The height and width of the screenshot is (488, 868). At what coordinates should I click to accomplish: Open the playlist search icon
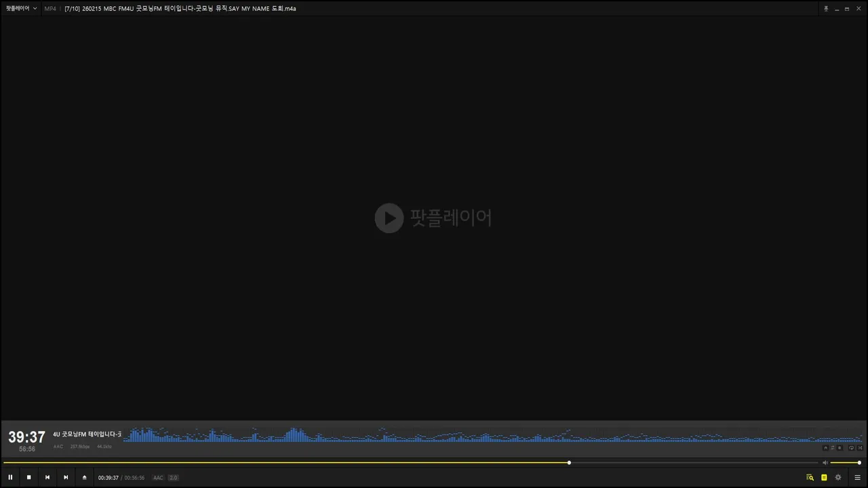(x=810, y=477)
